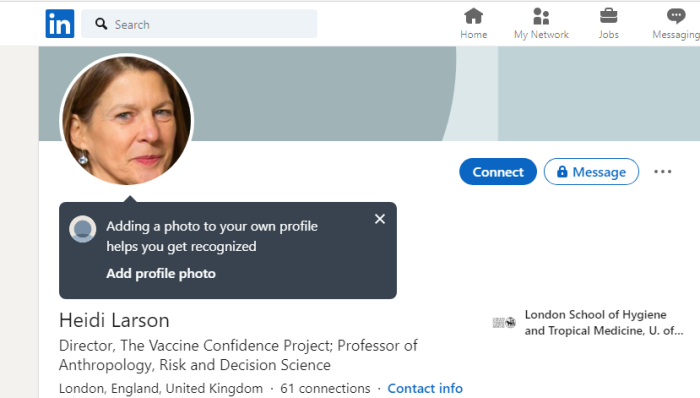
Task: Open the three-dot More actions menu
Action: [x=662, y=172]
